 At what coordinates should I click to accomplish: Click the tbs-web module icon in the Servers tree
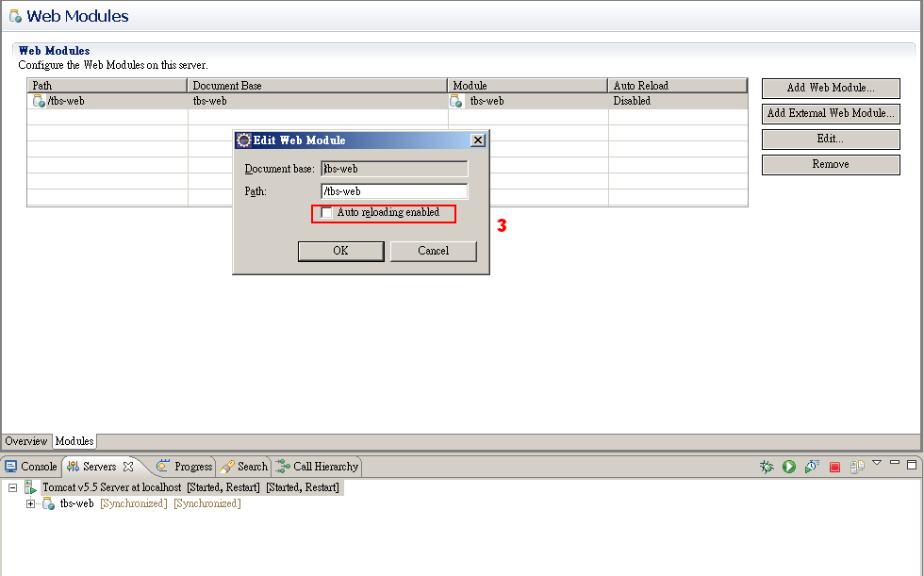pyautogui.click(x=48, y=503)
